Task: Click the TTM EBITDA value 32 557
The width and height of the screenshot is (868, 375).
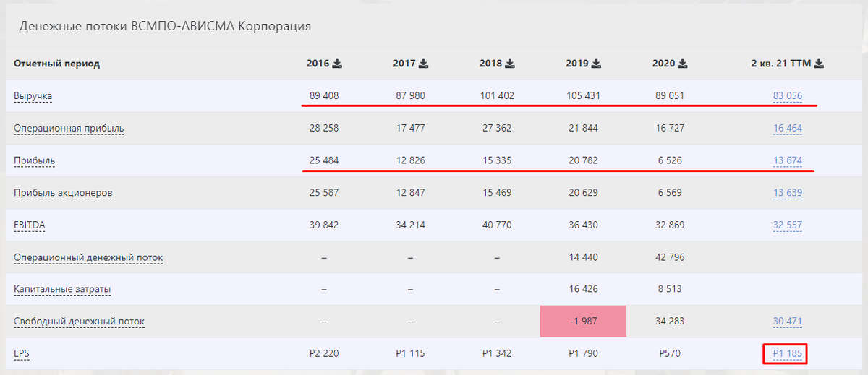Action: [x=787, y=225]
